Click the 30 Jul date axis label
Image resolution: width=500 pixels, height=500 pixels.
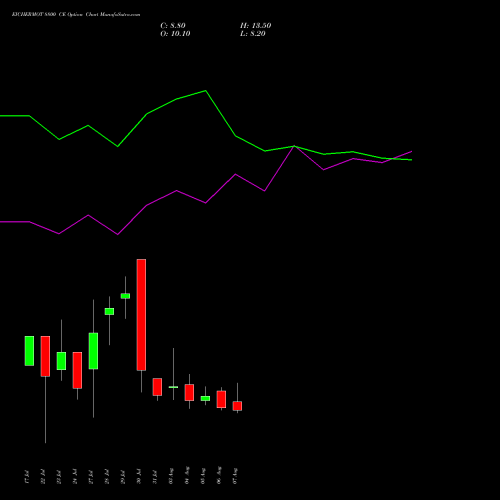coord(139,477)
